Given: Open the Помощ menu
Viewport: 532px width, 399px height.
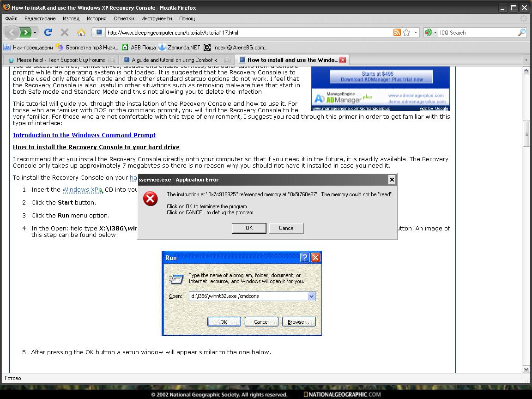Looking at the screenshot, I should coord(187,18).
